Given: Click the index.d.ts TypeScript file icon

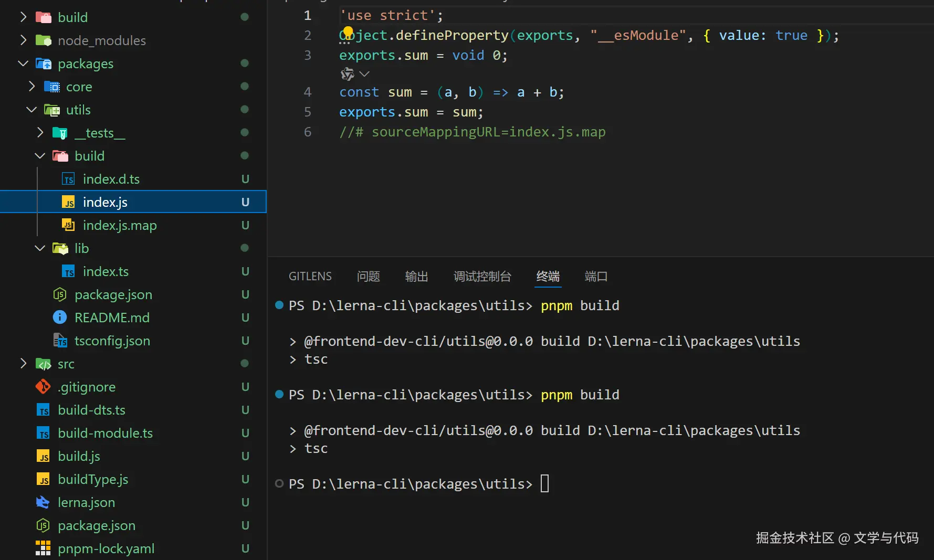Looking at the screenshot, I should click(x=68, y=179).
